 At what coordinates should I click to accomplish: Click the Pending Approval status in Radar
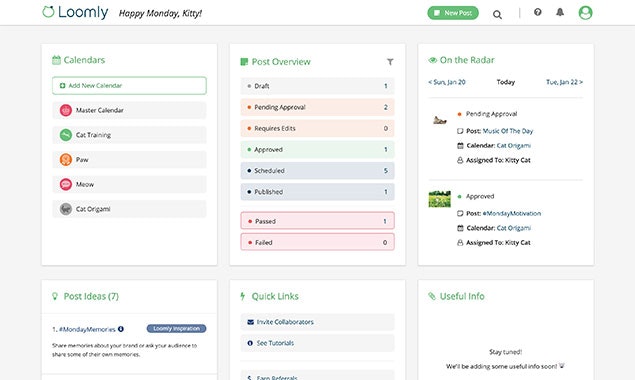point(491,114)
